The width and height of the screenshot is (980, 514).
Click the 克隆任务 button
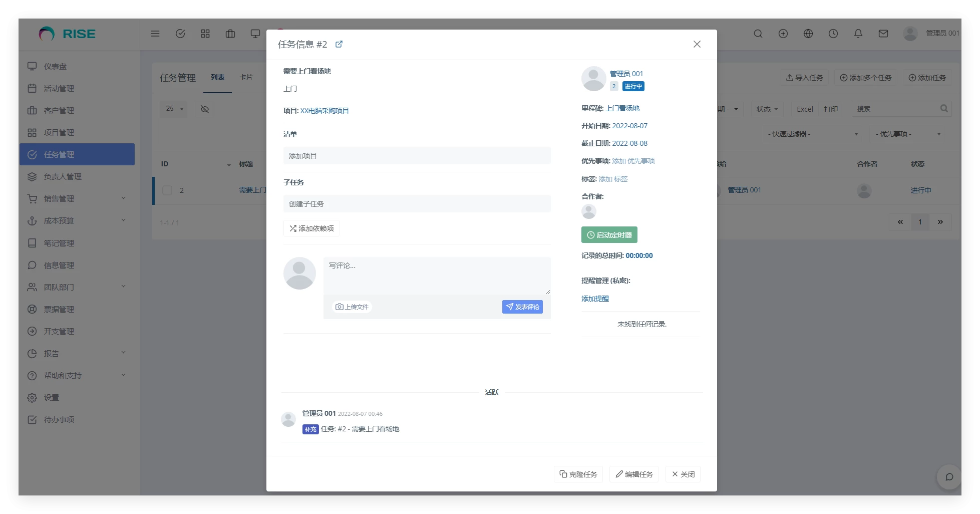[x=578, y=474]
